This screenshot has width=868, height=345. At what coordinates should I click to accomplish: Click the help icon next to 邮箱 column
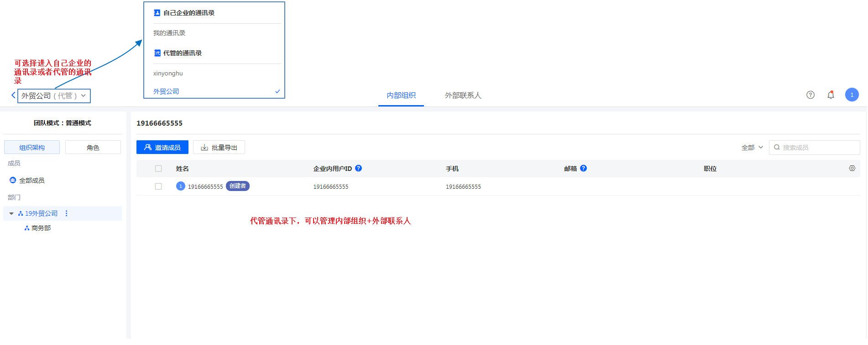point(583,168)
